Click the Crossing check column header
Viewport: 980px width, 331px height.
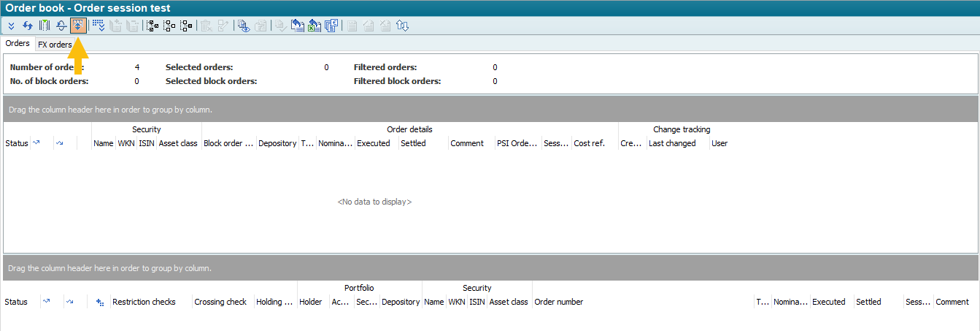(220, 302)
